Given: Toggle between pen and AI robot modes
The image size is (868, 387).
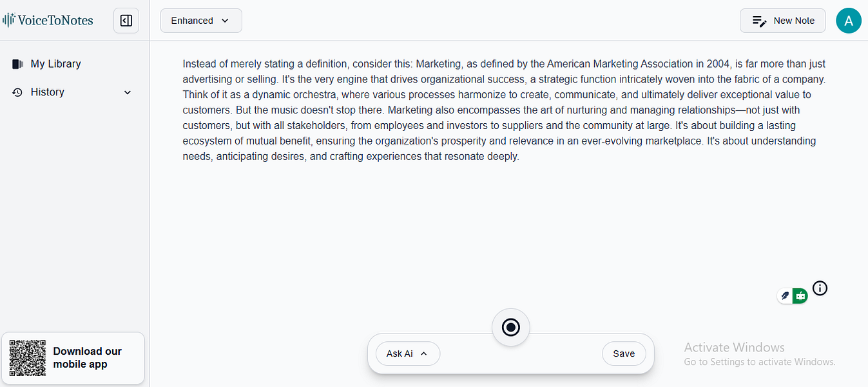Looking at the screenshot, I should tap(792, 295).
